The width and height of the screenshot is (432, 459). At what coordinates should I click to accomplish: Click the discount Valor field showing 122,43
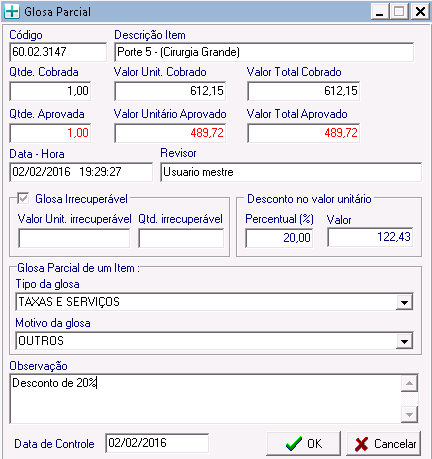pos(370,237)
